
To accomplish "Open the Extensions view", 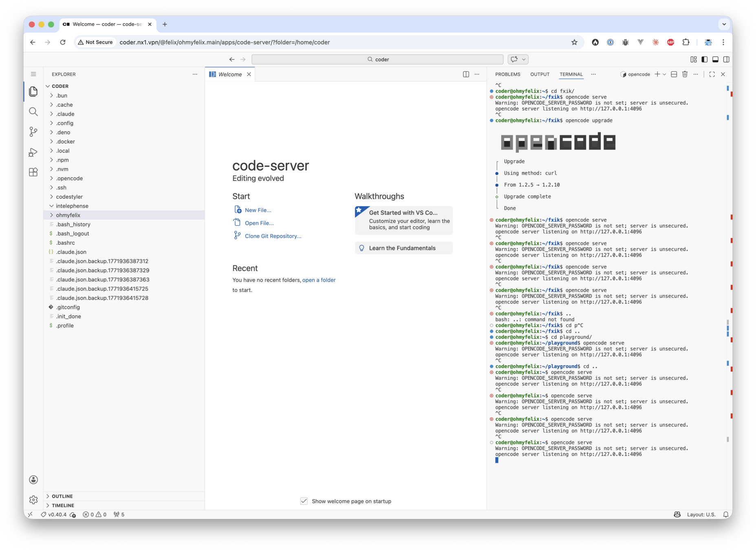I will (x=33, y=172).
